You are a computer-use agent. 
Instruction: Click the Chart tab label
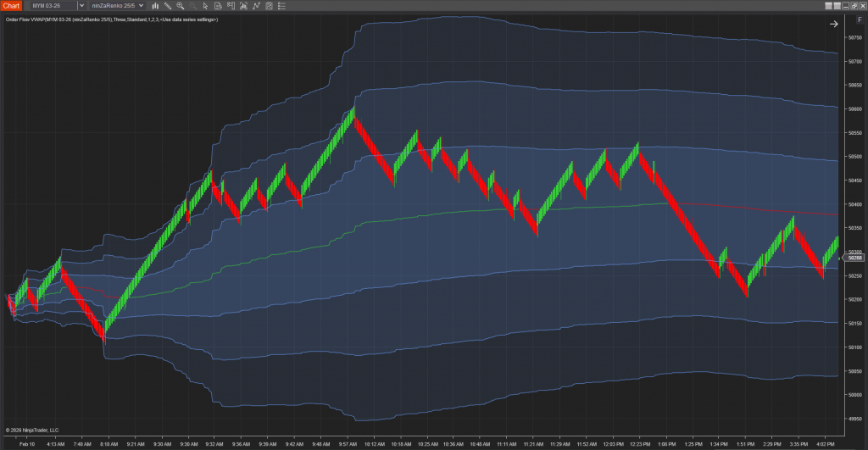(10, 6)
